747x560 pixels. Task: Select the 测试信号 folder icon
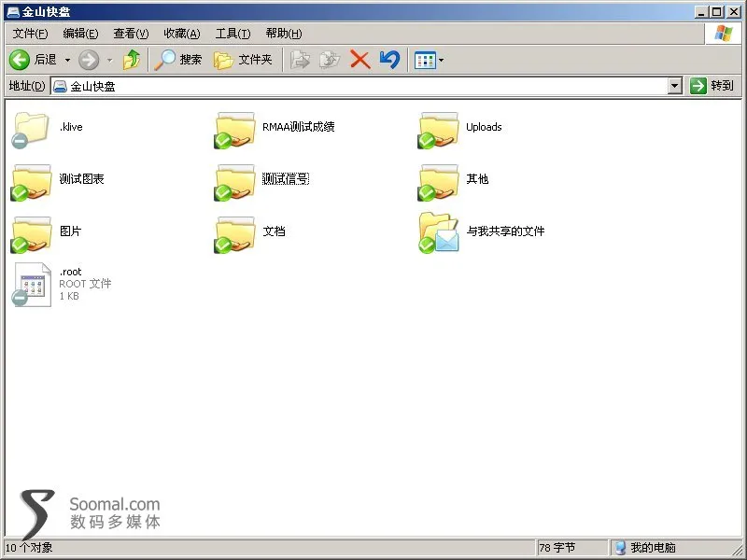(x=234, y=182)
